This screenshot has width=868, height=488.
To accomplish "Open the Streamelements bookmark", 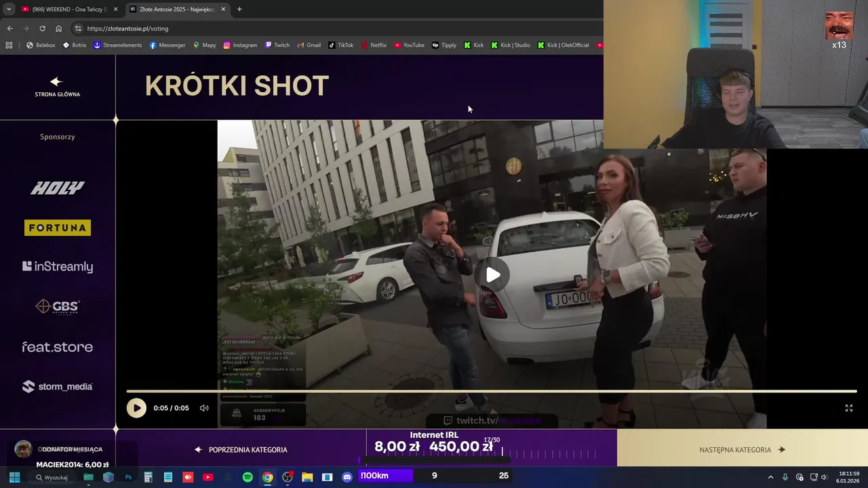I will click(117, 45).
